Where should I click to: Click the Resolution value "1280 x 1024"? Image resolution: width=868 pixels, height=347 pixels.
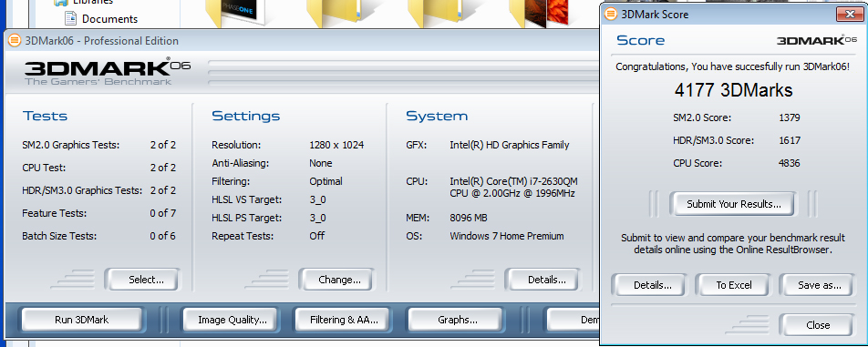[x=336, y=145]
